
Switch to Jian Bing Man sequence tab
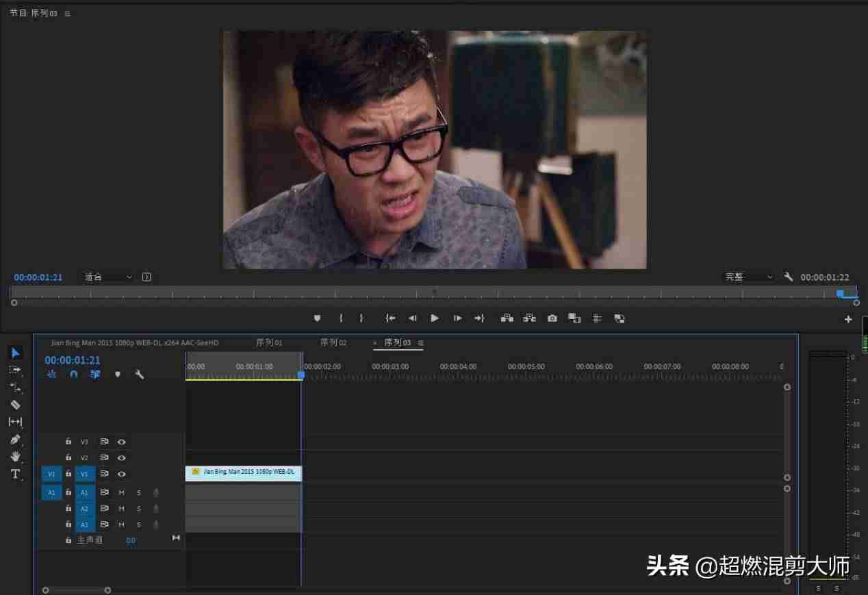[x=135, y=342]
